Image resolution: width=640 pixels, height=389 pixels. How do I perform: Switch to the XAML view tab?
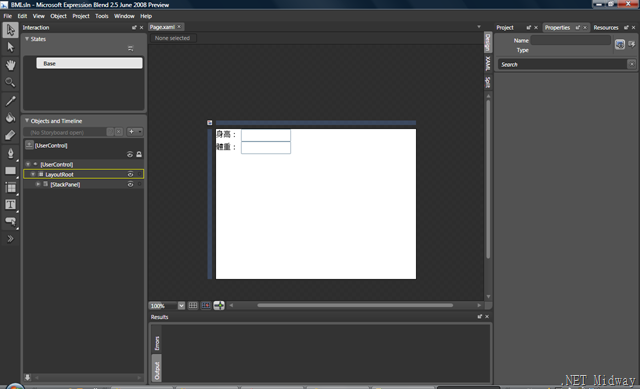point(487,64)
